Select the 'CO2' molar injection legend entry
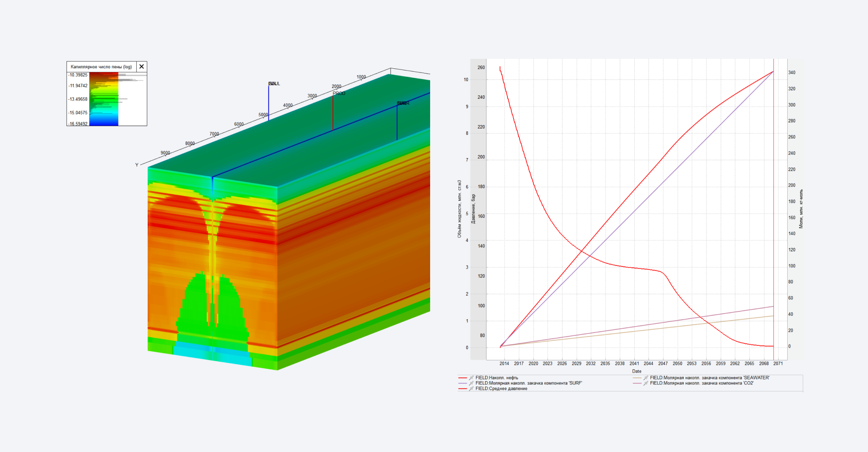This screenshot has height=452, width=868. pos(702,383)
